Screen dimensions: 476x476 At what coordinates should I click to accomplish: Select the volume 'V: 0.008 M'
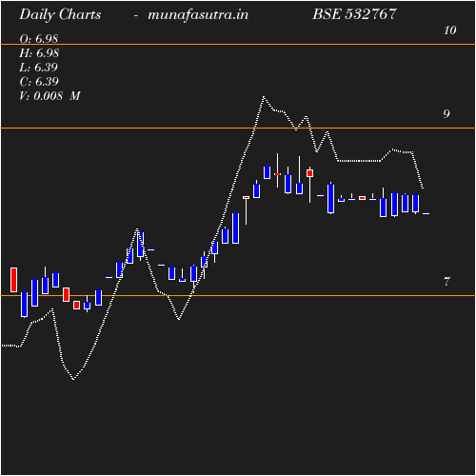pos(50,96)
